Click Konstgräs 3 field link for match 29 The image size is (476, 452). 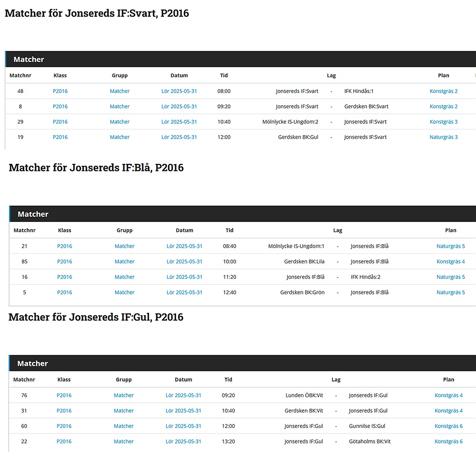(443, 121)
